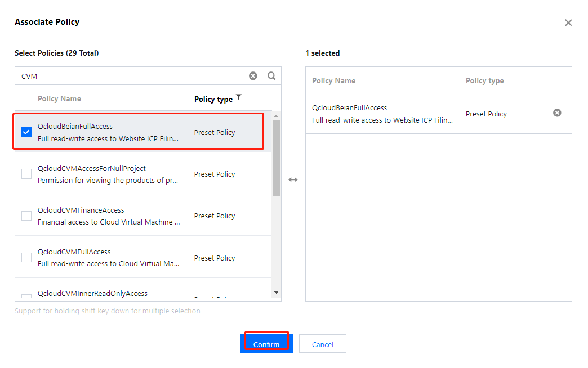This screenshot has width=588, height=368.
Task: Click the scrollbar down arrow
Action: 277,293
